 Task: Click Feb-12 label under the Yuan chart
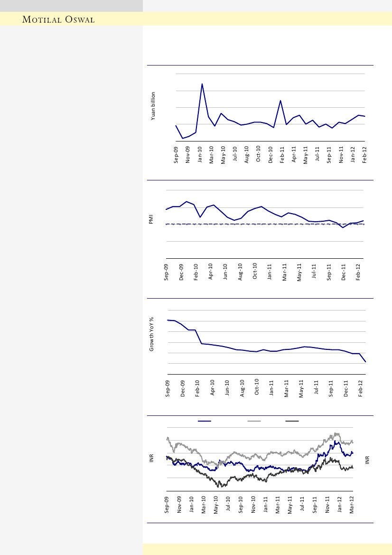[364, 155]
